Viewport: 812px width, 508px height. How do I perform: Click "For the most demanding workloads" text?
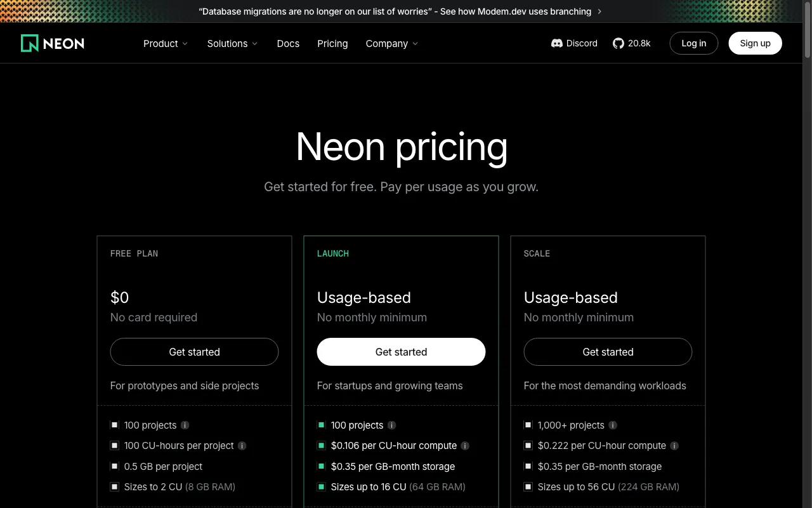pyautogui.click(x=605, y=385)
